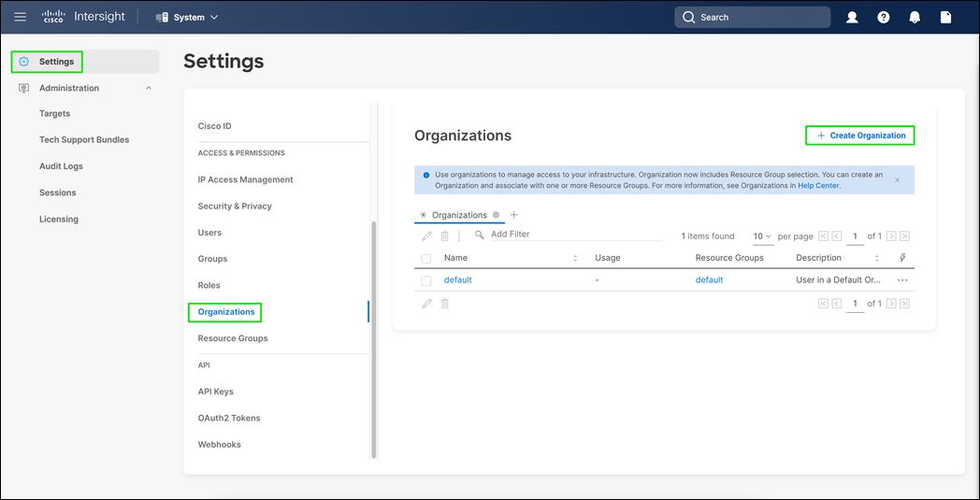
Task: Open Licensing page
Action: [59, 220]
